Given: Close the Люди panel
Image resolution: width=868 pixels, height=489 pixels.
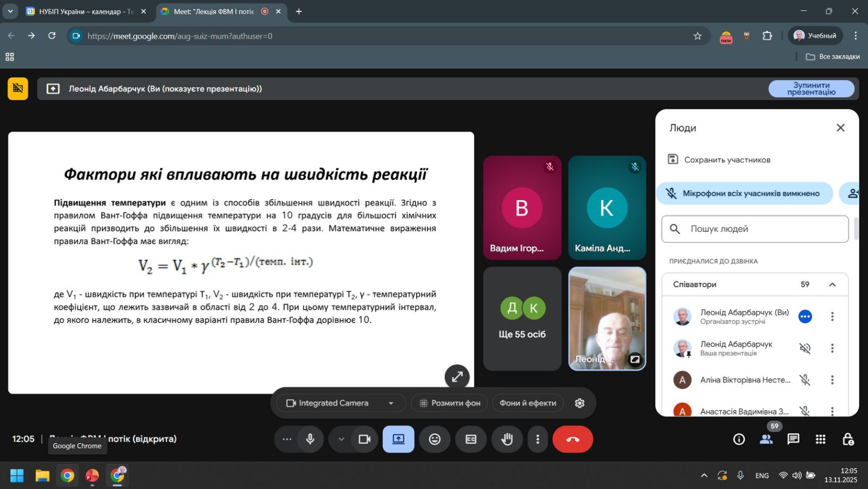Looking at the screenshot, I should pos(840,128).
